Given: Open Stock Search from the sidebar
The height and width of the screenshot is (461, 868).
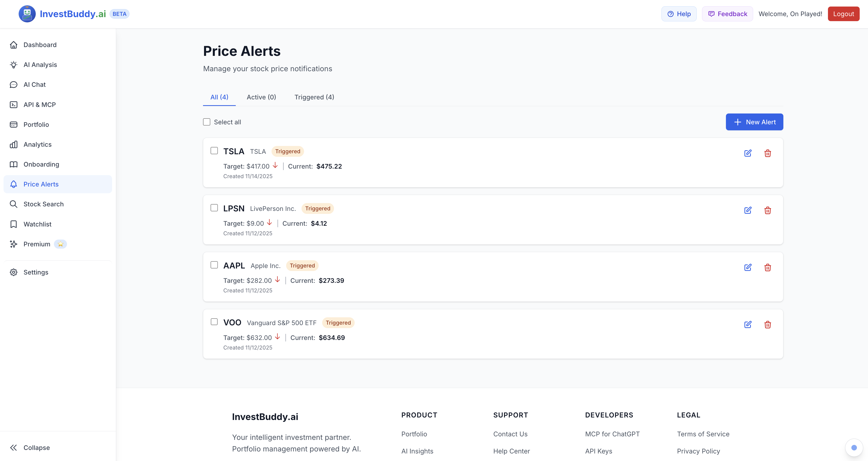Looking at the screenshot, I should pos(44,204).
